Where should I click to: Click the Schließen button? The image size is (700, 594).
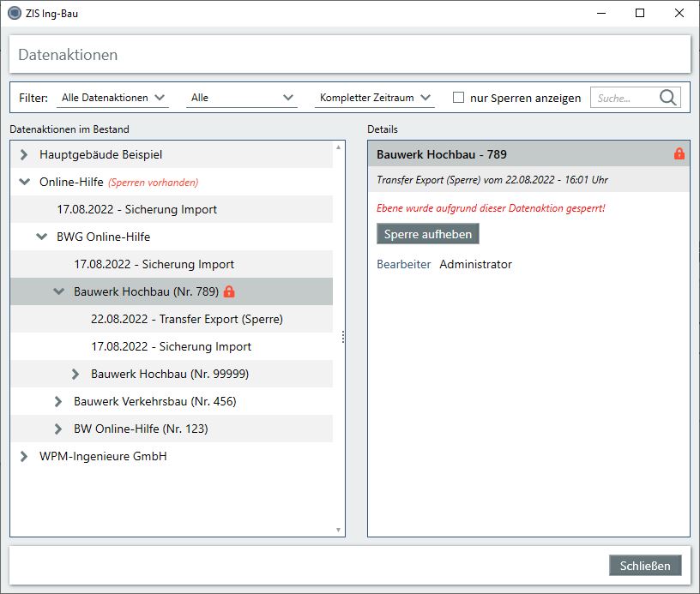(645, 566)
